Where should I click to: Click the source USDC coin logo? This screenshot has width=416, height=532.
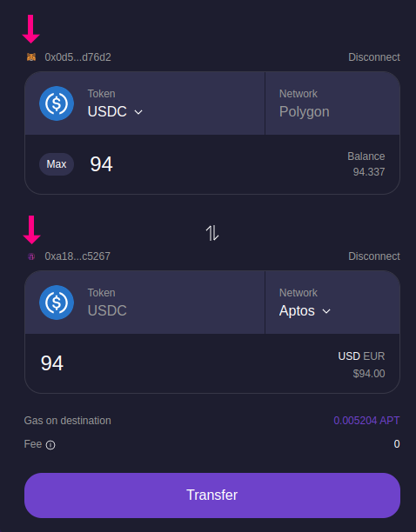tap(57, 103)
